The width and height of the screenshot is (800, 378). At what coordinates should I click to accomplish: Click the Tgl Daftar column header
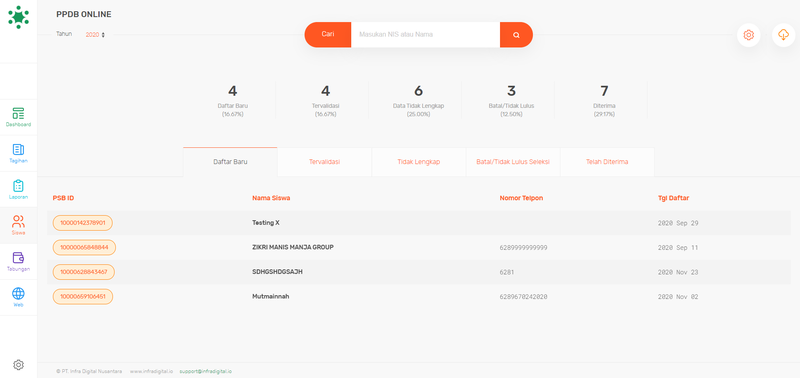pos(673,198)
